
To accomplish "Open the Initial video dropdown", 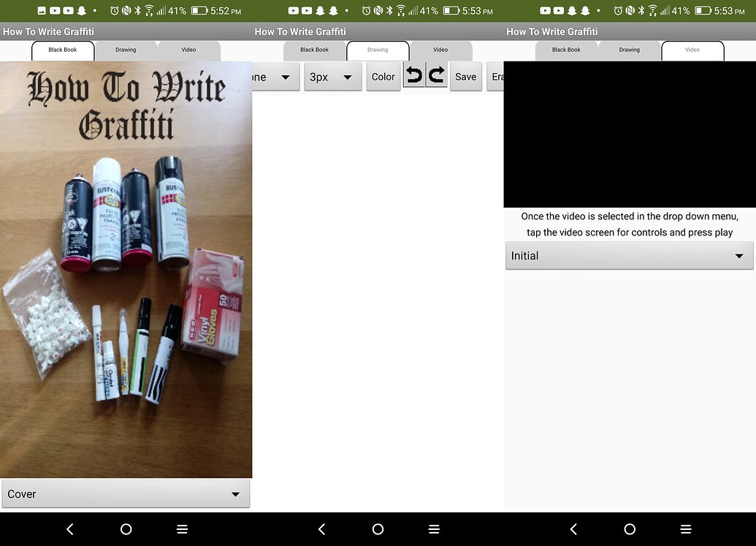I will tap(628, 255).
